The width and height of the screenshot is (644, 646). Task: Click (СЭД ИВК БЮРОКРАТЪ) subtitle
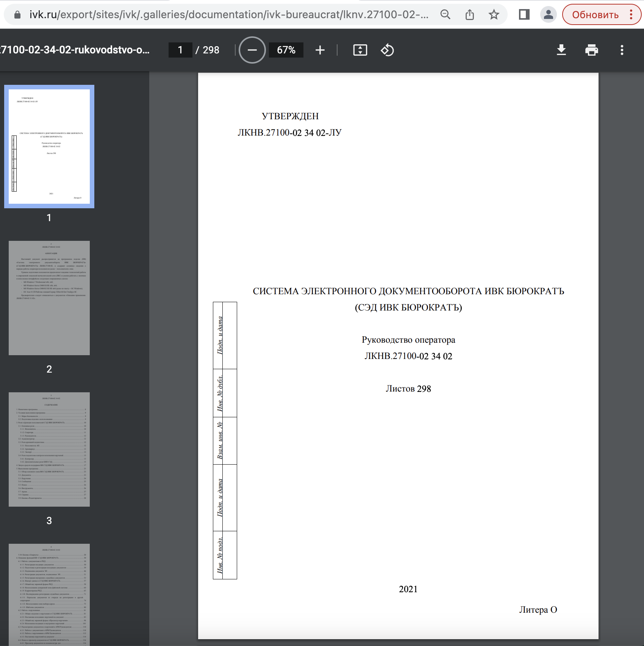[408, 307]
